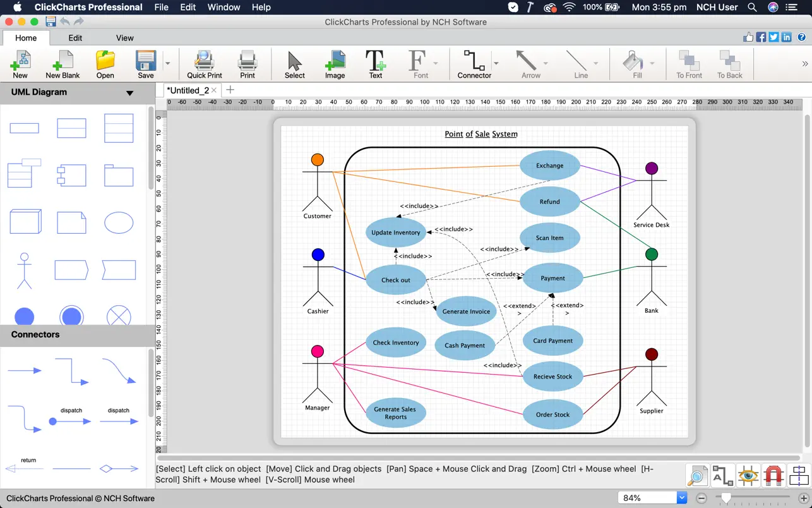Click the New Blank document icon
812x508 pixels.
63,64
